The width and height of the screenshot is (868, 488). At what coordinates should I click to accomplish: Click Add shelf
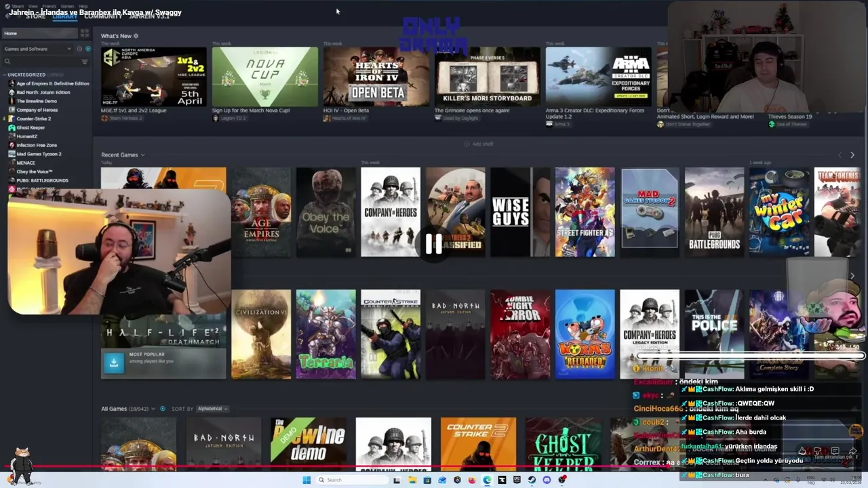point(479,144)
